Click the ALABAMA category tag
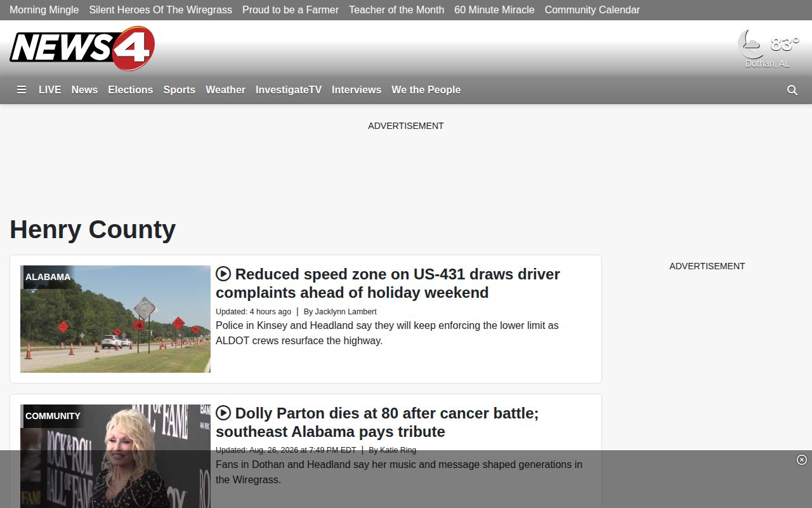The width and height of the screenshot is (812, 508). point(48,277)
